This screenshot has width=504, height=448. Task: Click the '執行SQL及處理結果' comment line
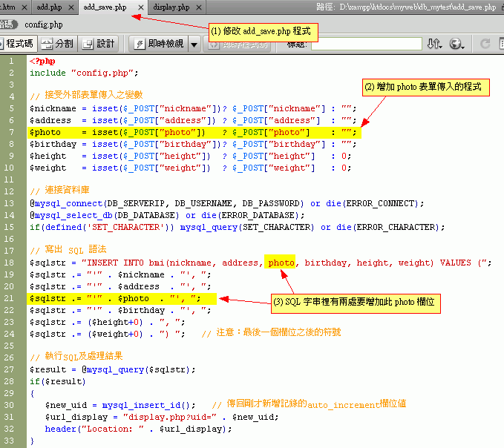coord(76,357)
